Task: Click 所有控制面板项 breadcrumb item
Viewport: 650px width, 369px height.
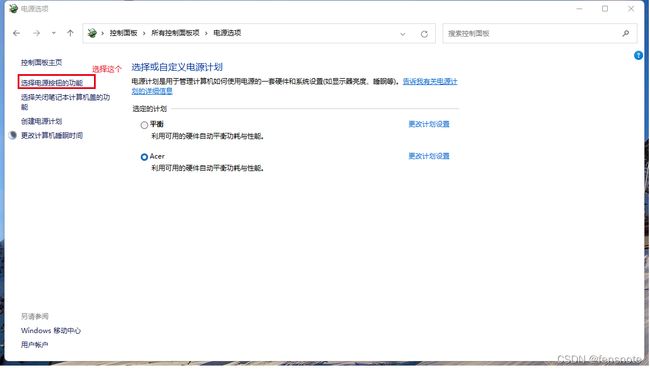Action: (x=175, y=33)
